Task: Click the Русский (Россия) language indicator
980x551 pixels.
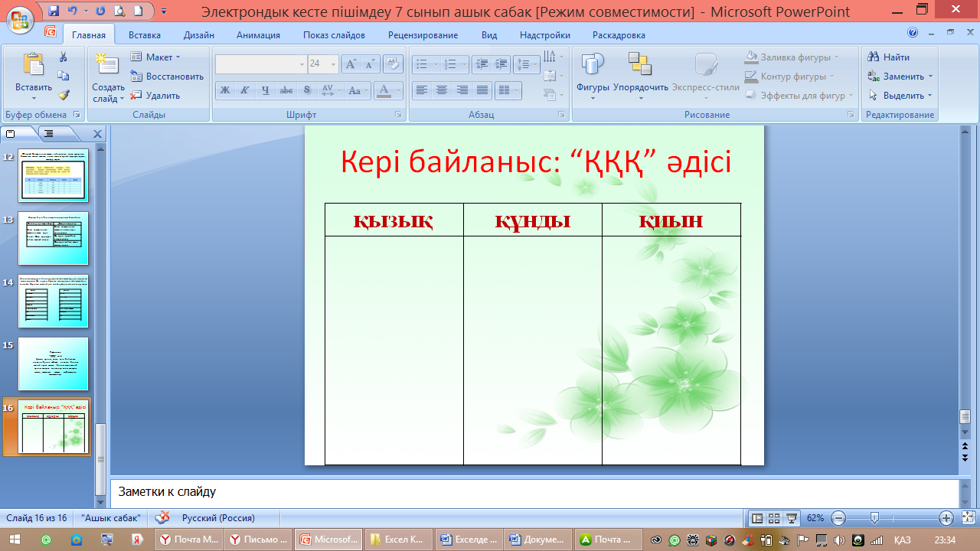Action: pos(218,518)
